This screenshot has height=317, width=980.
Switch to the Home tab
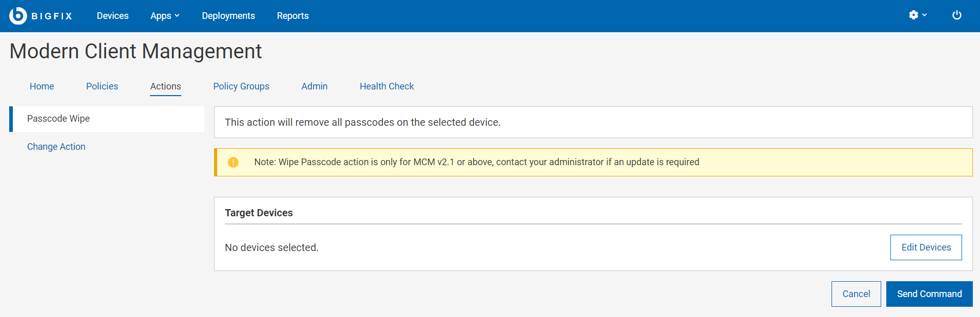pos(42,86)
